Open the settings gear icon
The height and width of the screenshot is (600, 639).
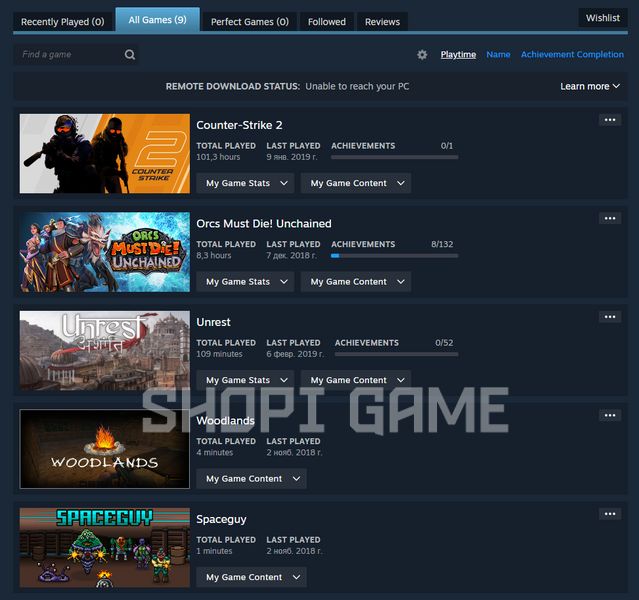pos(422,55)
